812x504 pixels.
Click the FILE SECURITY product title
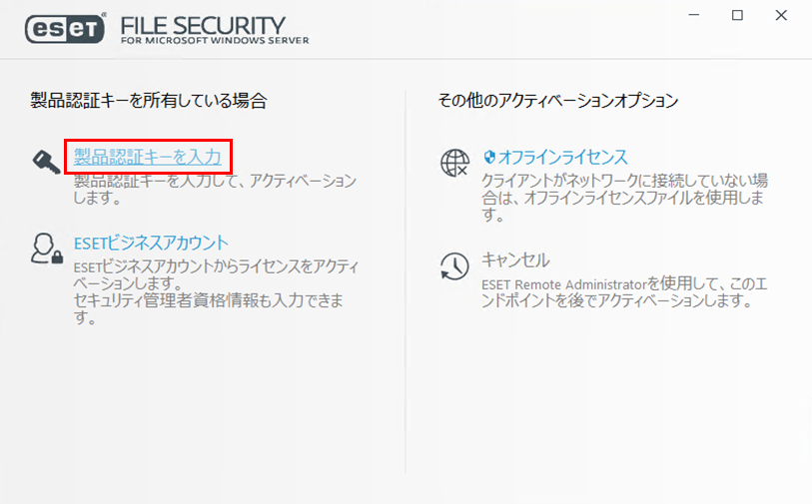[x=203, y=24]
